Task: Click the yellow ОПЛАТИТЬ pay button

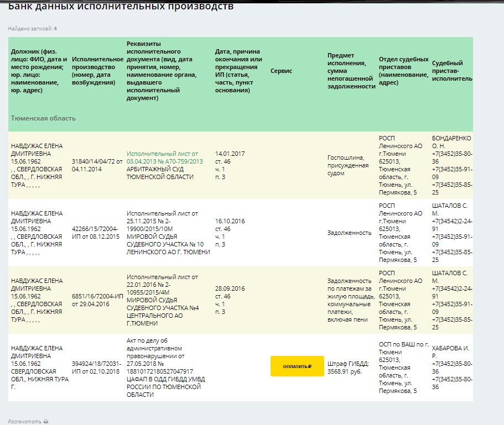Action: 297,366
